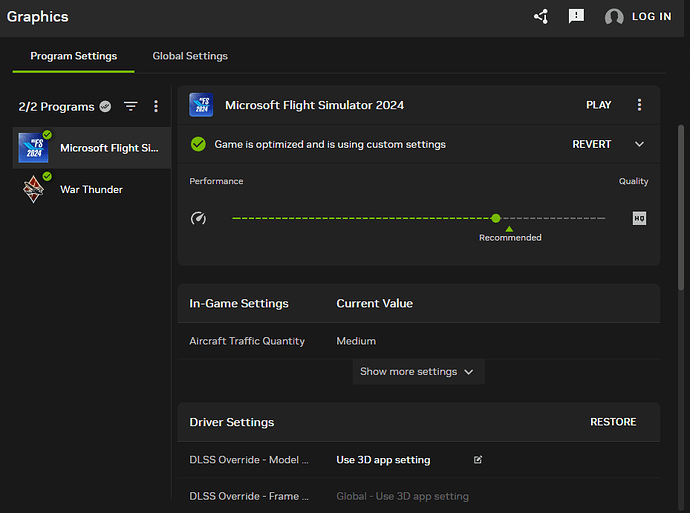The height and width of the screenshot is (513, 690).
Task: Click REVERT optimization settings
Action: 591,144
